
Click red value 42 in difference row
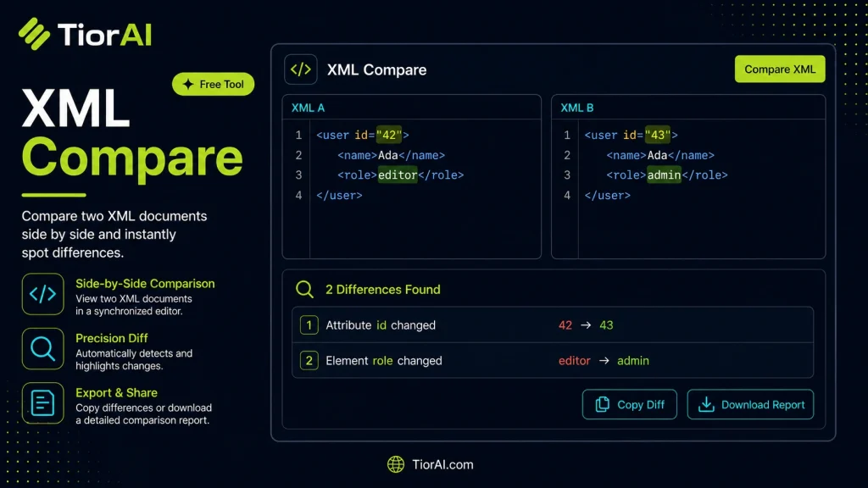[x=565, y=325]
